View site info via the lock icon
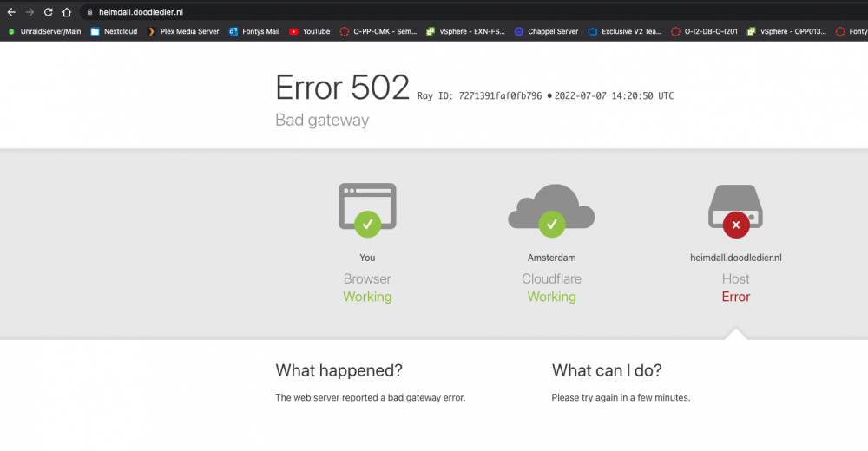This screenshot has height=451, width=868. point(89,12)
